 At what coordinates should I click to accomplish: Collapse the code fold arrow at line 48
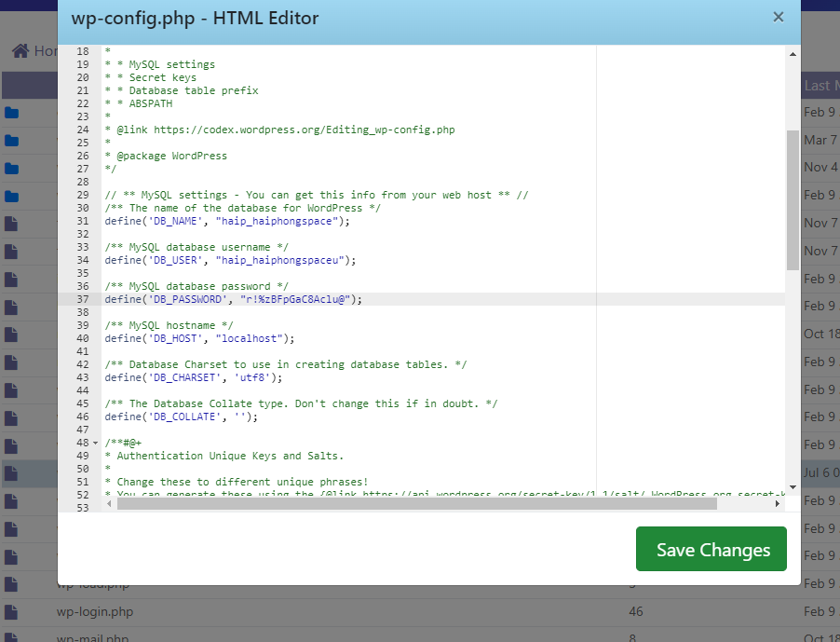95,444
